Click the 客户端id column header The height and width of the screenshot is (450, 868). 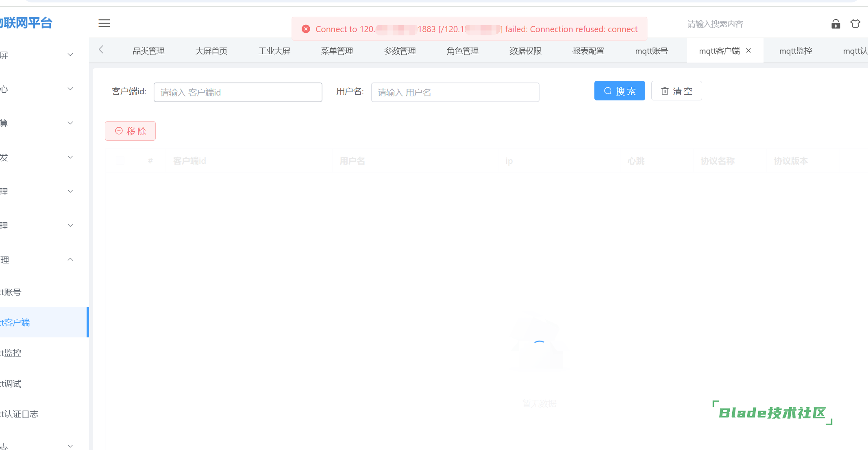coord(189,161)
